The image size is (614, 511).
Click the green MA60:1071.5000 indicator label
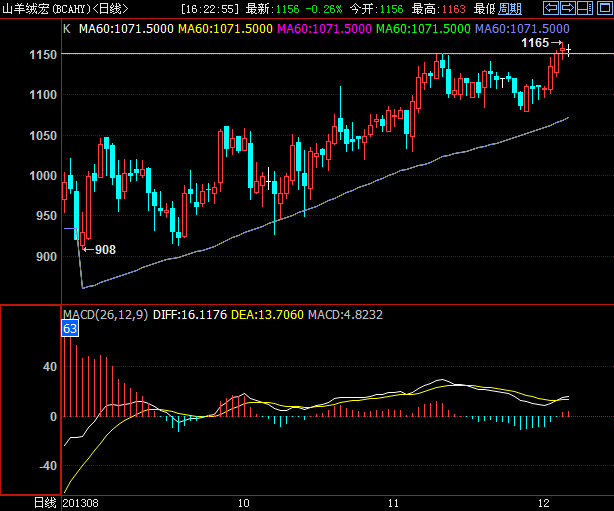(x=423, y=29)
